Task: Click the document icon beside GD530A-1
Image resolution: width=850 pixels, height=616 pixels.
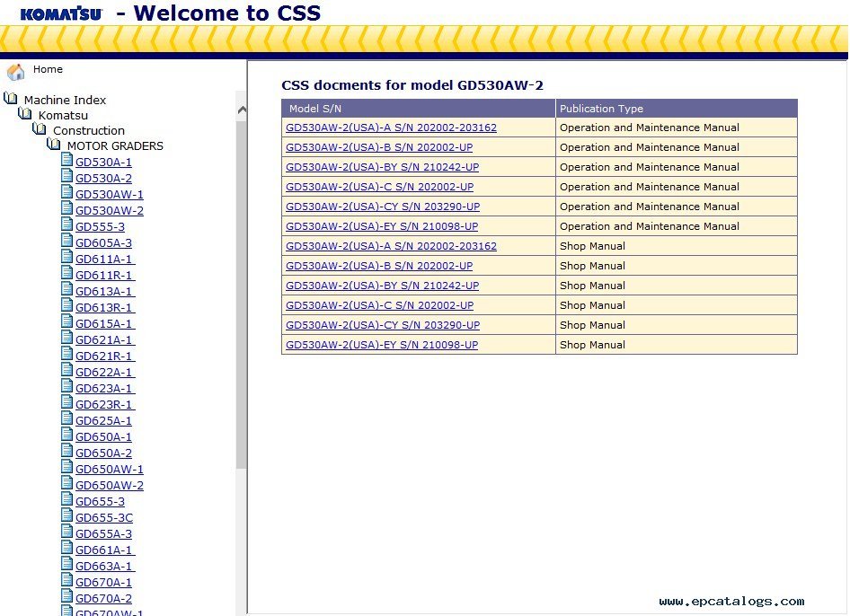Action: tap(66, 160)
